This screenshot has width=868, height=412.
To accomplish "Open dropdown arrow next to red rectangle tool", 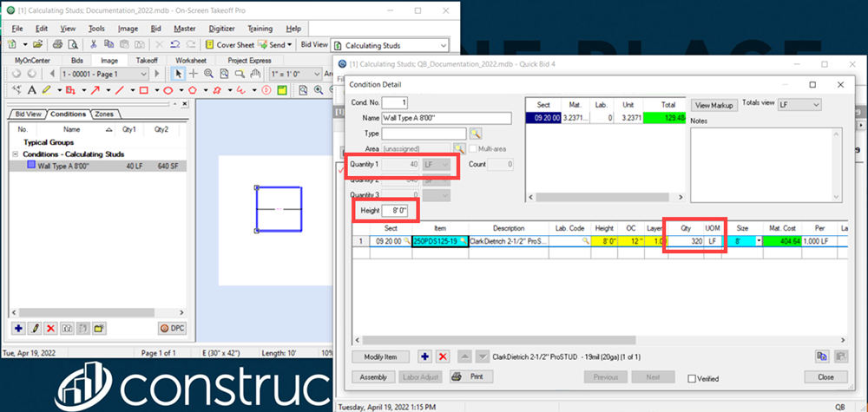I will click(156, 90).
